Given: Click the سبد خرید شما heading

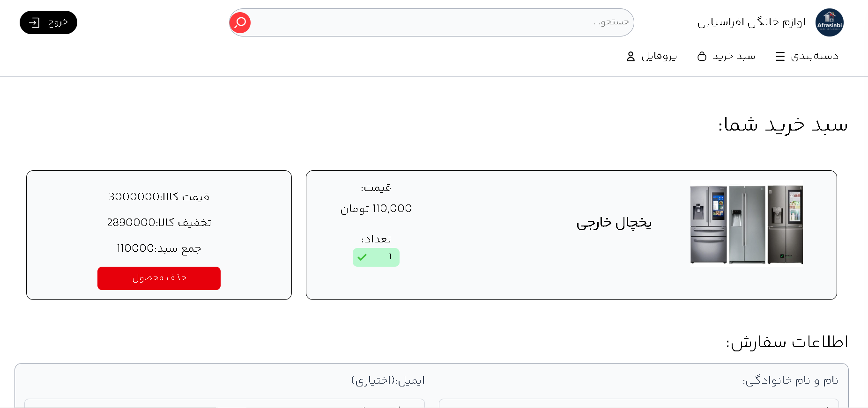Looking at the screenshot, I should click(x=783, y=125).
